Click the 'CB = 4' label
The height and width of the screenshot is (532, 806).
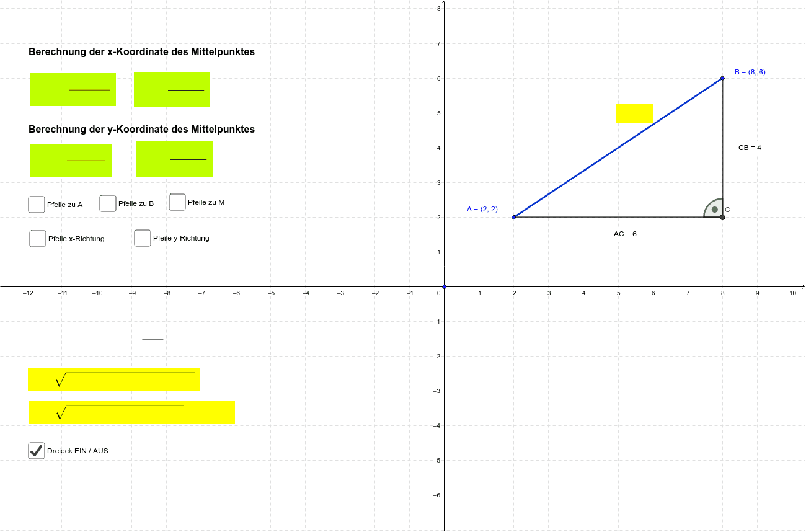click(x=750, y=148)
